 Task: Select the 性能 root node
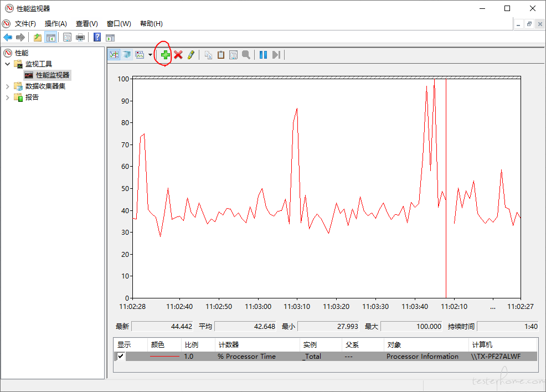click(x=21, y=53)
